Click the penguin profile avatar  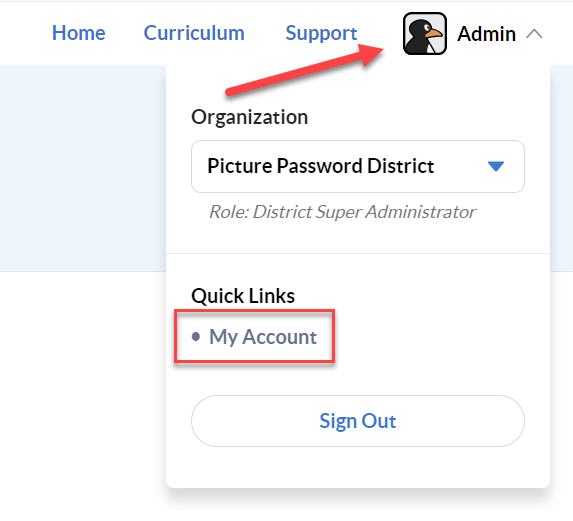[425, 34]
